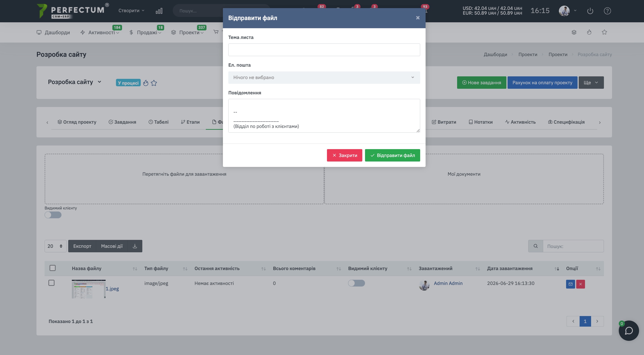Check the checkbox for 1.jpeg row

tap(52, 283)
